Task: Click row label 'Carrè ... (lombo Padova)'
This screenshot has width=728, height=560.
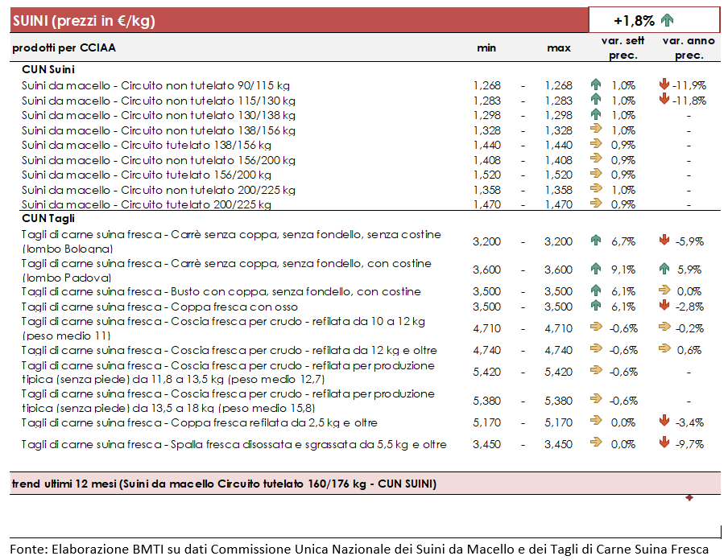Action: click(226, 270)
